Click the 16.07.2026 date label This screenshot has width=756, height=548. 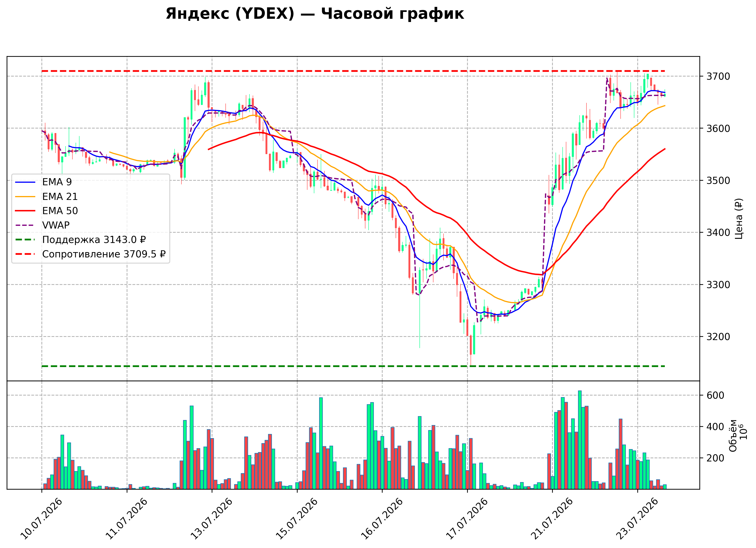(x=382, y=519)
